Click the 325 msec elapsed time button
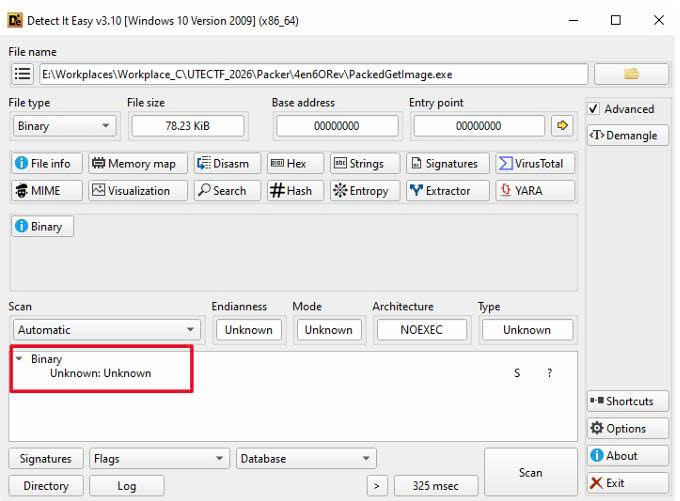Screen dimensions: 680x501 point(436,486)
